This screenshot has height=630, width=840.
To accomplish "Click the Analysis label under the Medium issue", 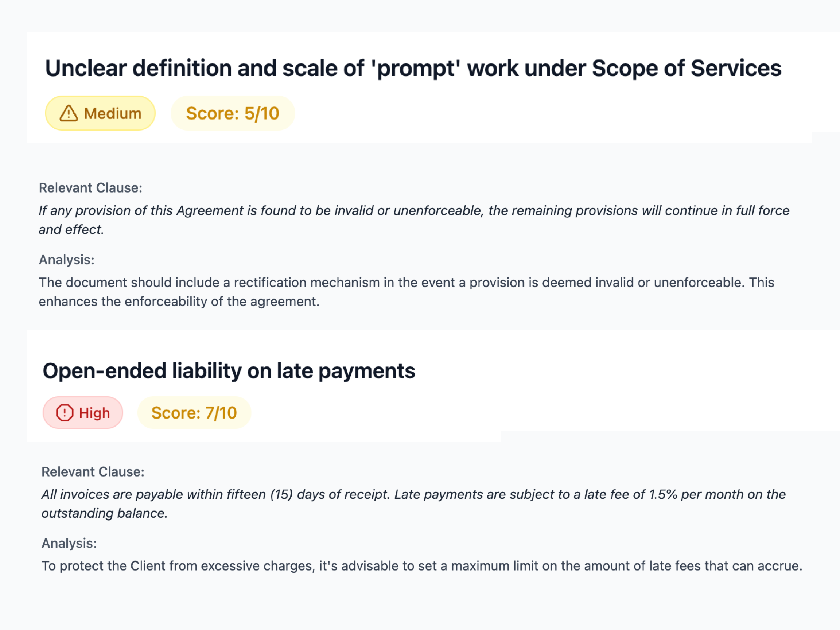I will (66, 260).
